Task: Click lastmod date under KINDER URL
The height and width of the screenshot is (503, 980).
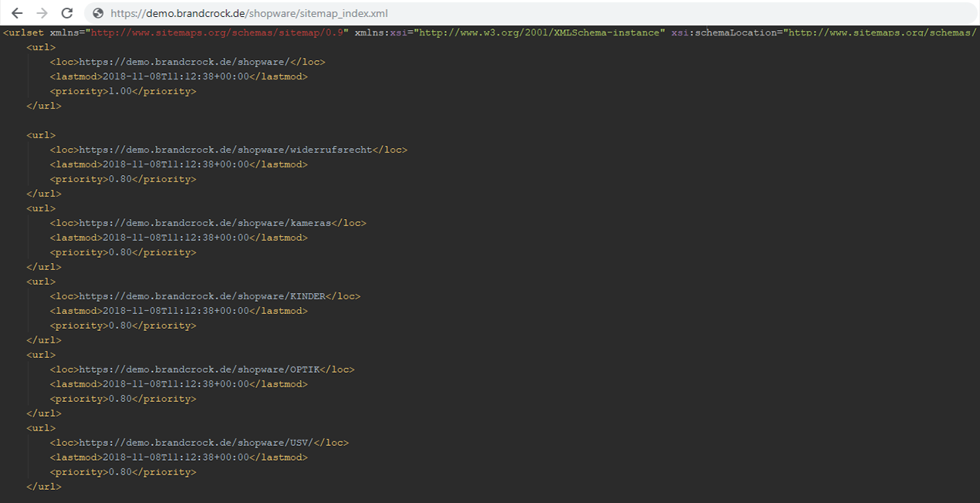Action: pos(176,311)
